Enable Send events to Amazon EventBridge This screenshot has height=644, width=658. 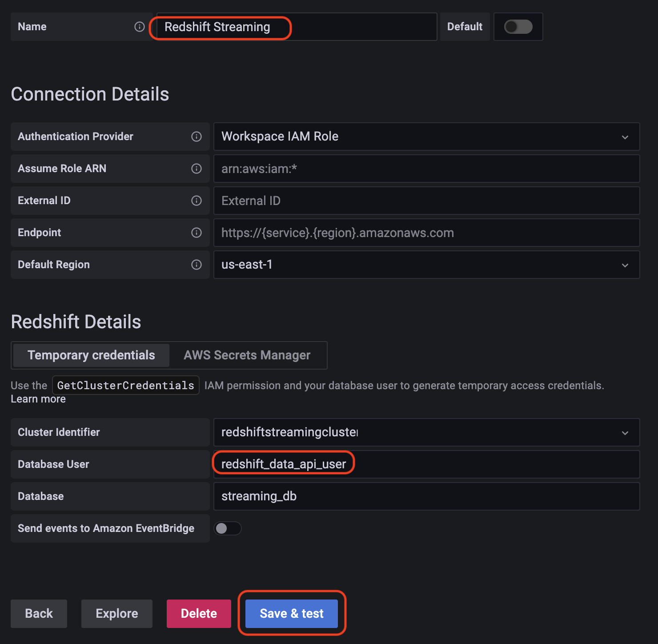[x=228, y=528]
